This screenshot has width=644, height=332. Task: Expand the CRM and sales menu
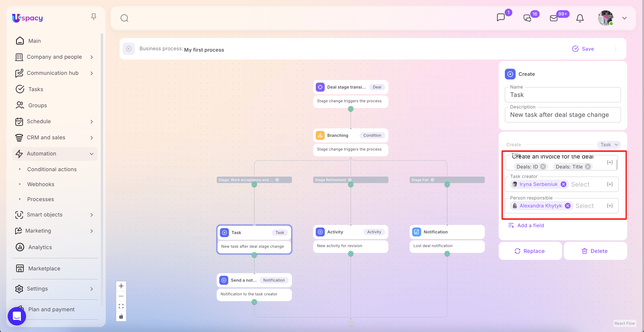(91, 138)
